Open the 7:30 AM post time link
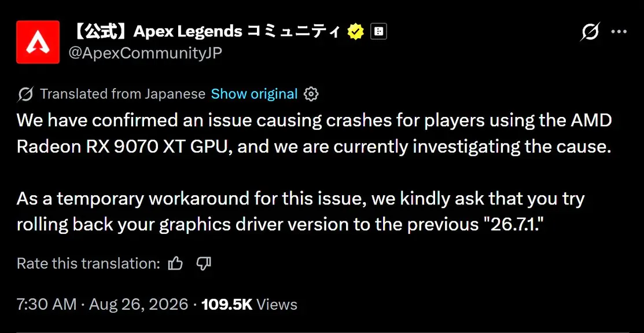The height and width of the screenshot is (333, 644). [46, 305]
